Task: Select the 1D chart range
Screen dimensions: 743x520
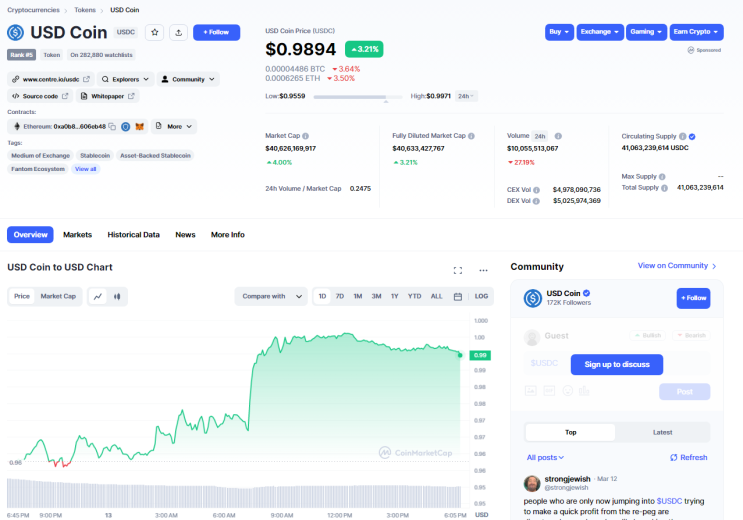Action: [322, 296]
